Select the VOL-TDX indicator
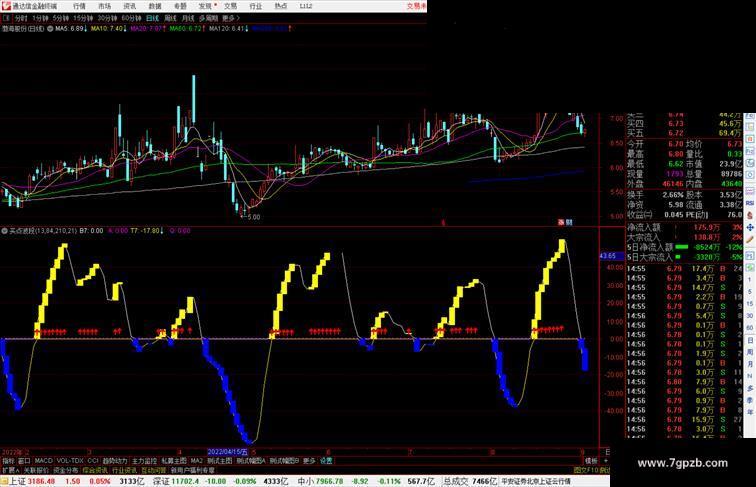This screenshot has width=756, height=487. coord(70,461)
